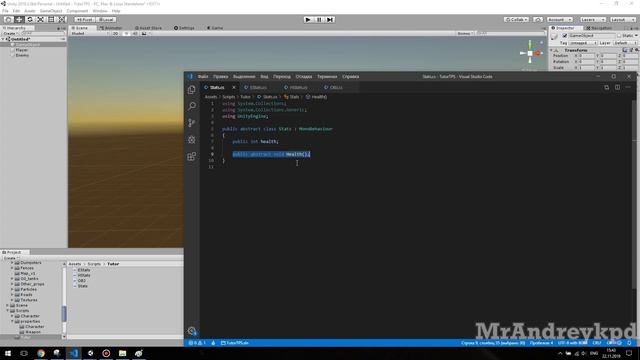Open the Gizmos dropdown
The image size is (640, 360).
point(465,33)
